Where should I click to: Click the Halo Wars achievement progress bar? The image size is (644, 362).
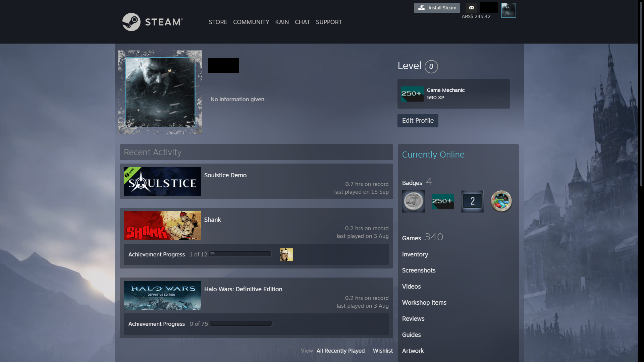[x=241, y=323]
